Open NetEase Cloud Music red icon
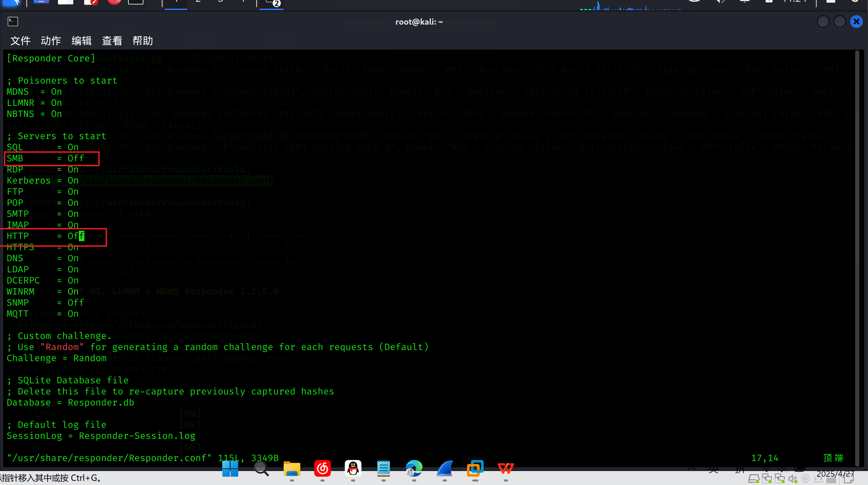Screen dimensions: 868x485 322,469
